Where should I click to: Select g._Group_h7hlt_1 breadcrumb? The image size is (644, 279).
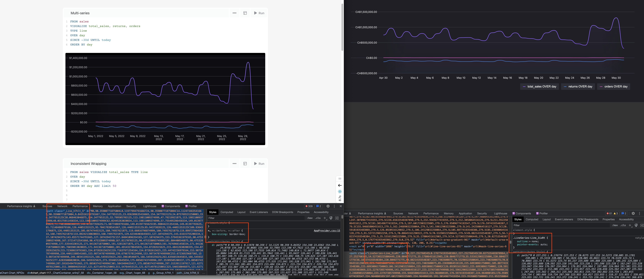click(163, 273)
